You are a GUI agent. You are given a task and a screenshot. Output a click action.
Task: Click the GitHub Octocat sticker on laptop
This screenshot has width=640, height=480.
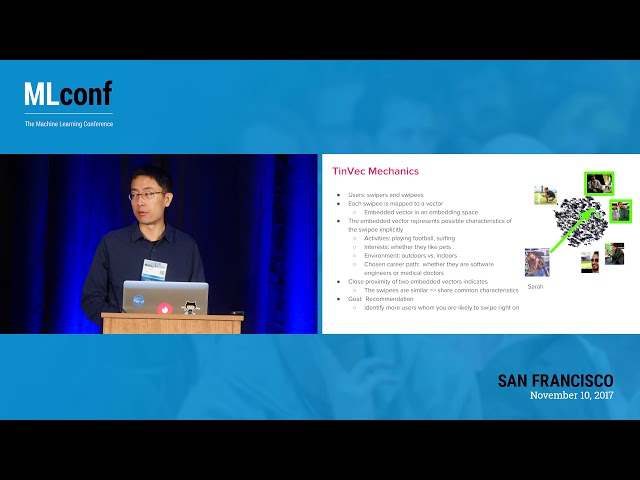click(190, 308)
